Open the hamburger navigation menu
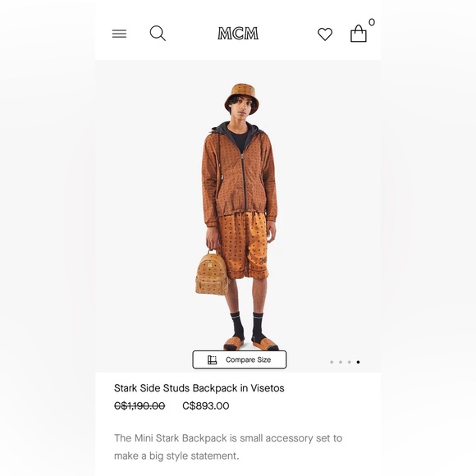 point(119,34)
